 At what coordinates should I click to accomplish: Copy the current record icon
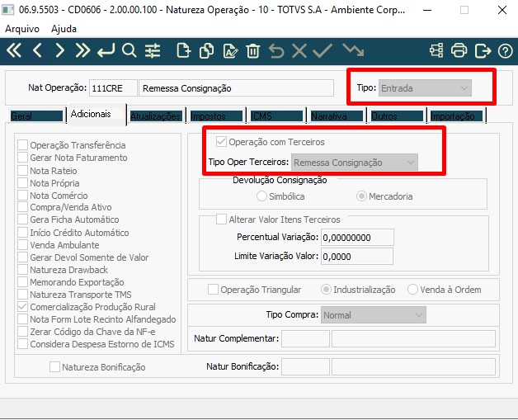pos(206,51)
